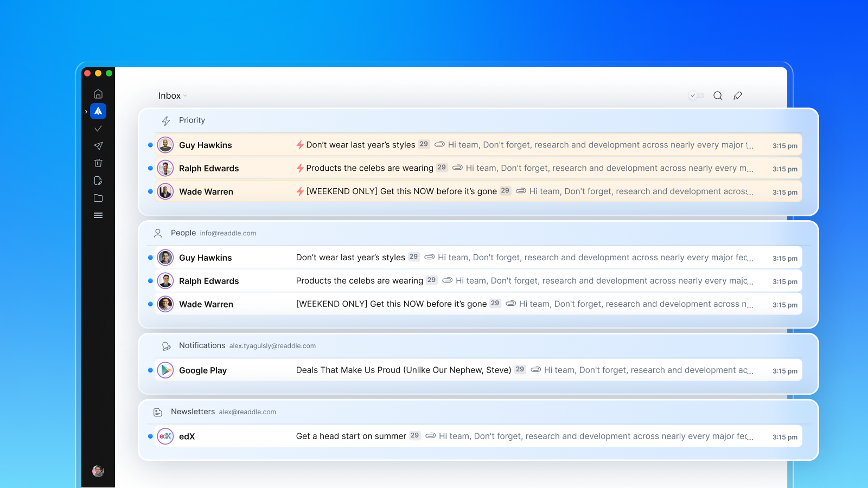Click the hamburger menu icon in sidebar

pyautogui.click(x=98, y=215)
